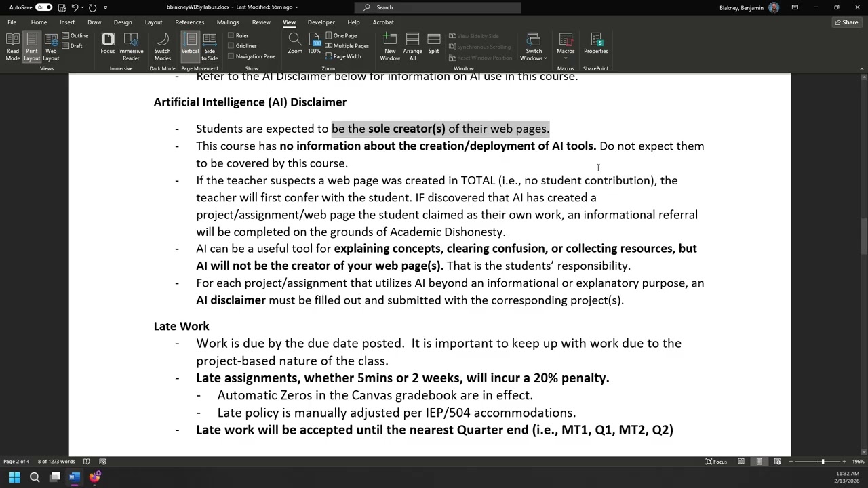Viewport: 868px width, 488px height.
Task: Toggle ribbon display options icon
Action: click(x=794, y=7)
